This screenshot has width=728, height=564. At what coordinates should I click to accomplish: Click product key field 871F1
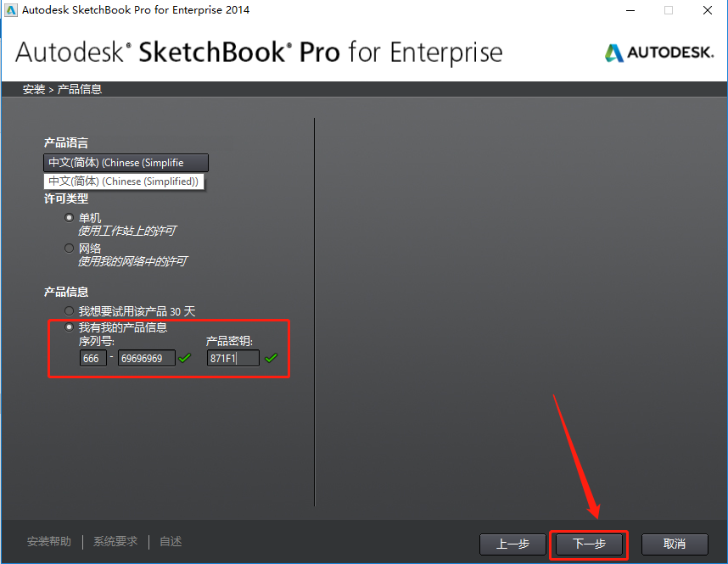[x=233, y=358]
